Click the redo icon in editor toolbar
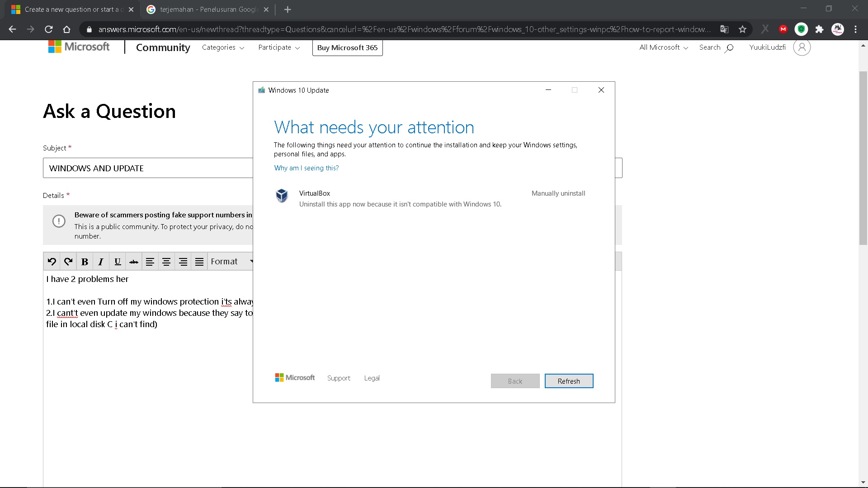 68,262
